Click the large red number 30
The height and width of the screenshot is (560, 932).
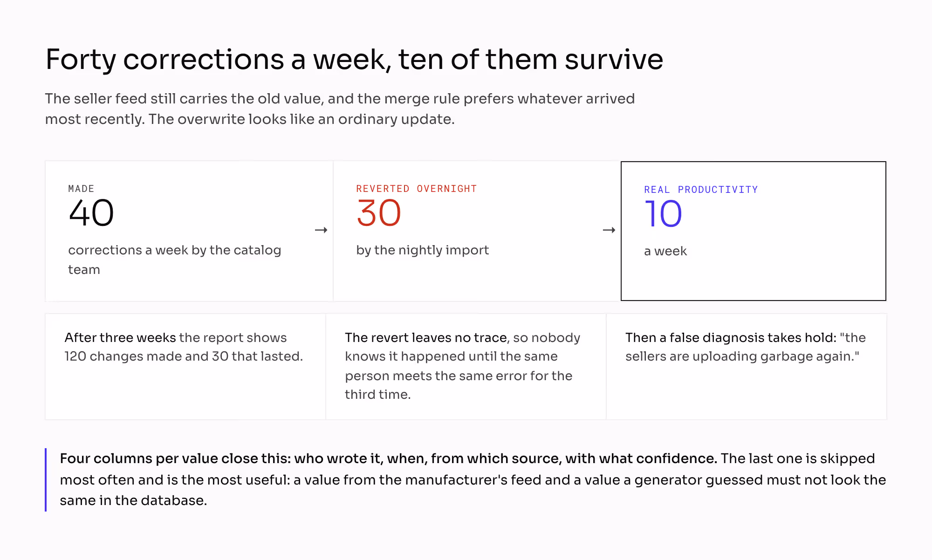[379, 213]
